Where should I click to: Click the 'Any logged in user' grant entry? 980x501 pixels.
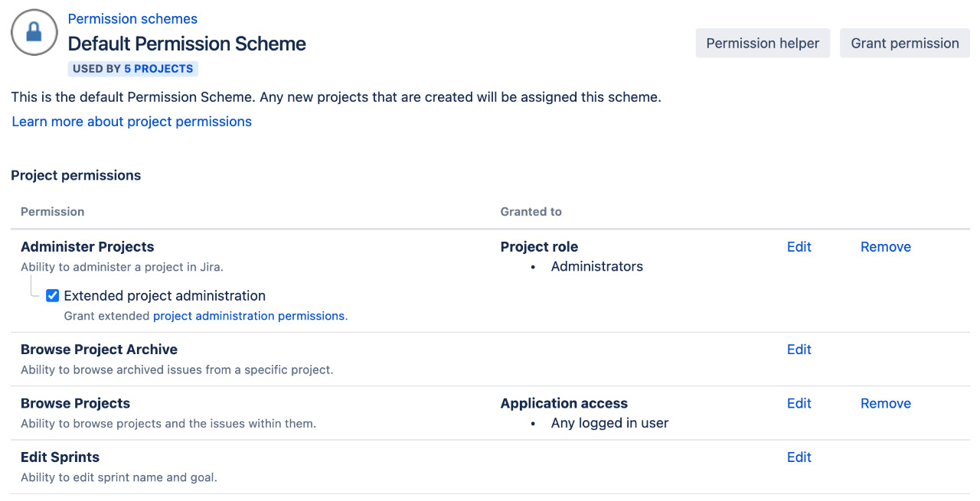pyautogui.click(x=609, y=422)
